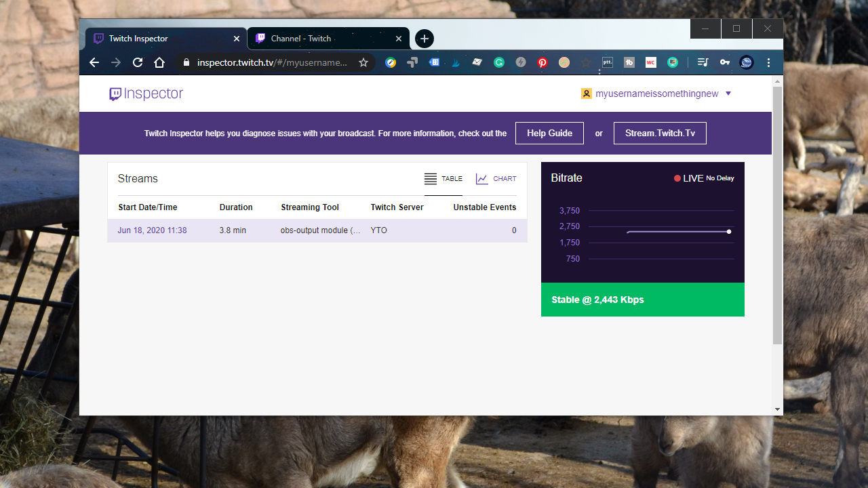
Task: Open the ptt. extension
Action: (608, 62)
